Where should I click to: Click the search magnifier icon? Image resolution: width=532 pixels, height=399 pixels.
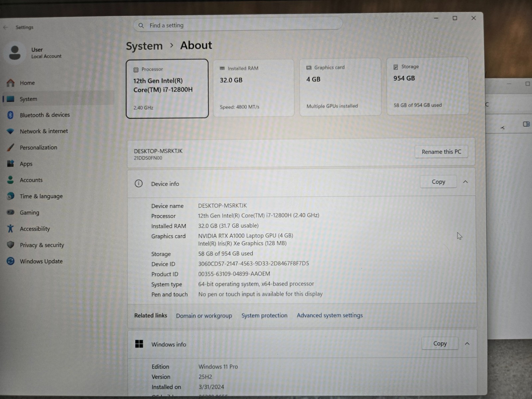[141, 26]
